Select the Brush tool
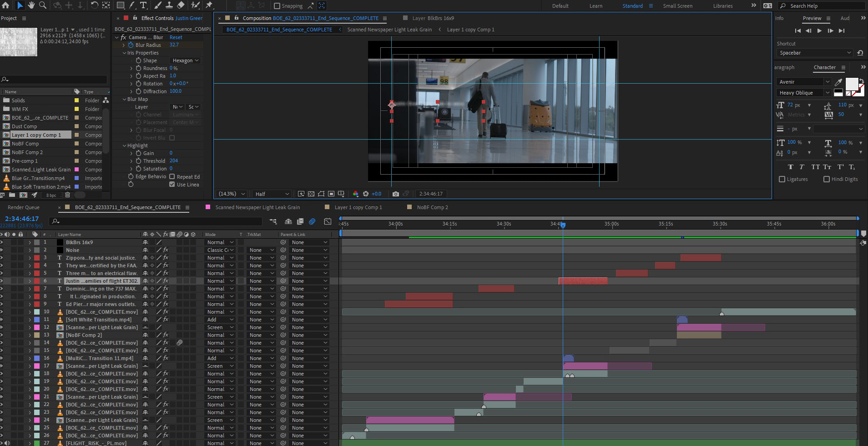This screenshot has width=868, height=446. [158, 5]
